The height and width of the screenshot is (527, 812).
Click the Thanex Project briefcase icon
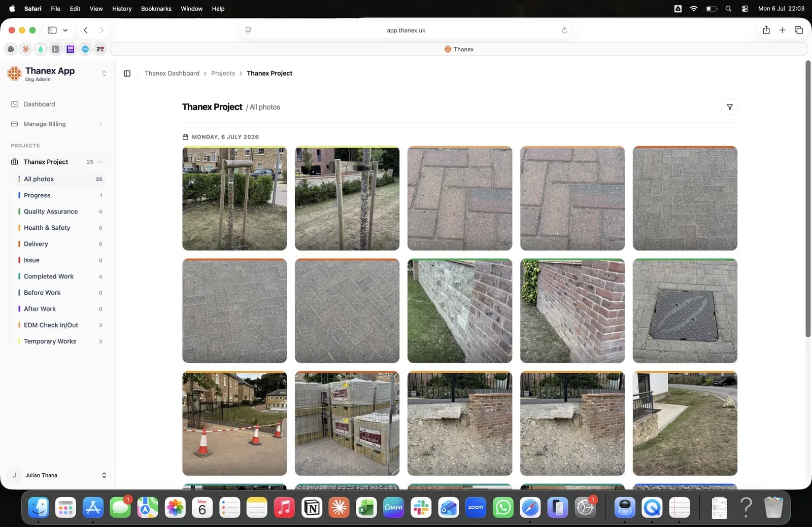coord(14,162)
